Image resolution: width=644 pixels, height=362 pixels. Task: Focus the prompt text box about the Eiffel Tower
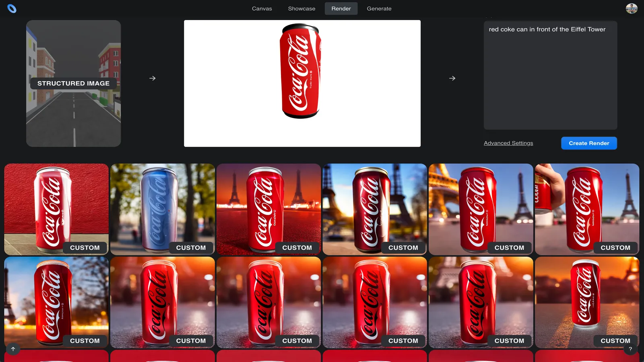pyautogui.click(x=550, y=75)
